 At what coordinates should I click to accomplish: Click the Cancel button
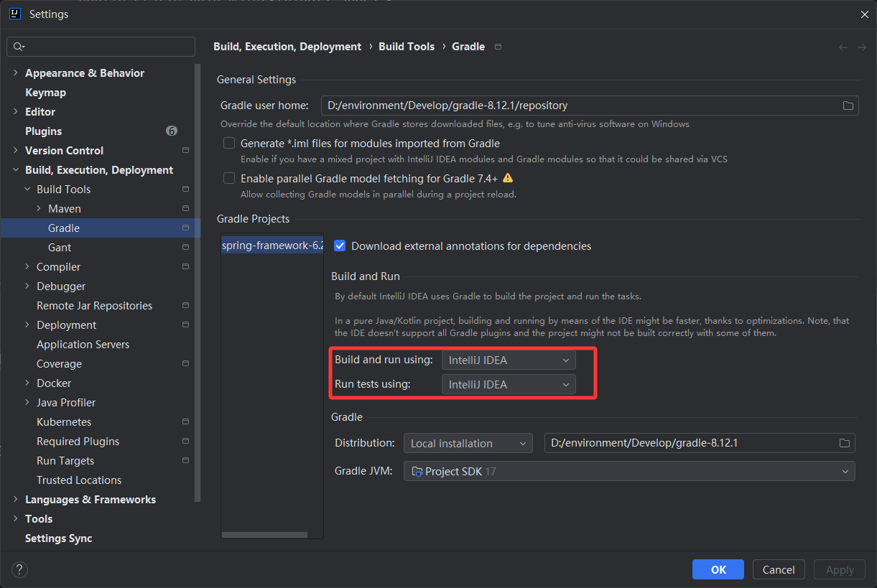click(x=779, y=569)
